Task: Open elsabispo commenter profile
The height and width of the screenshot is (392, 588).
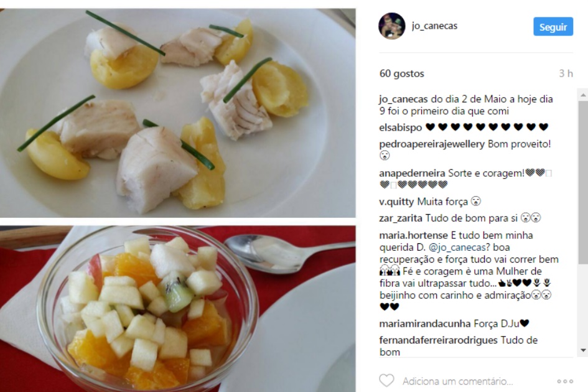Action: tap(400, 128)
